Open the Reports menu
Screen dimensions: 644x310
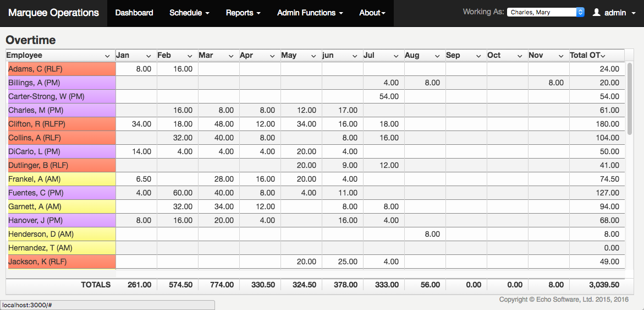[x=243, y=13]
